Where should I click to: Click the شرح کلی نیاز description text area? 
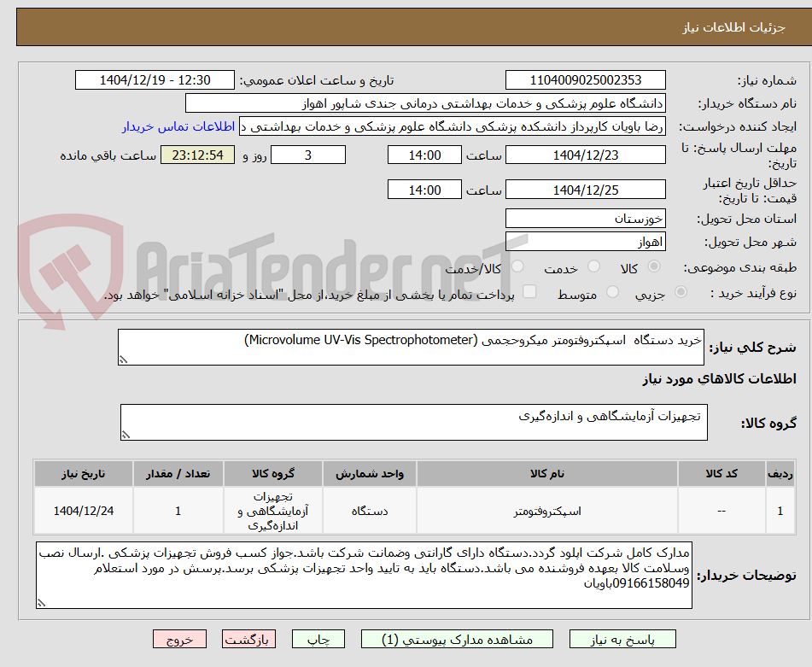(x=411, y=347)
